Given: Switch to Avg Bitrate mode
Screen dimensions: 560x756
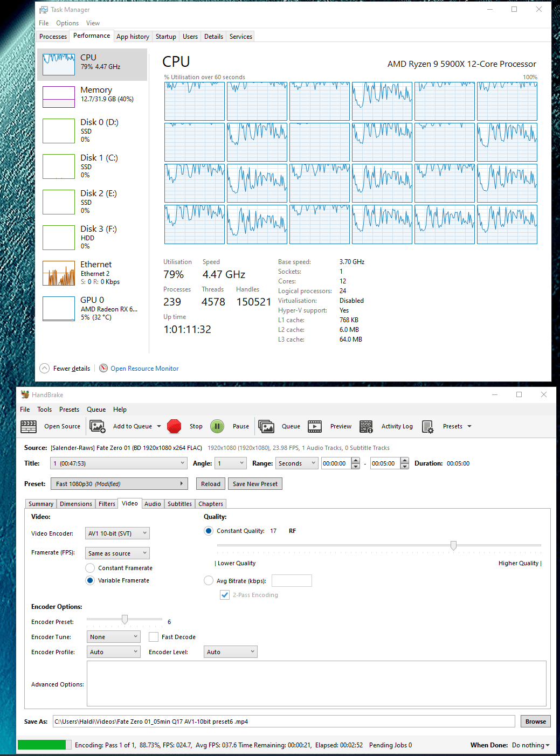Looking at the screenshot, I should pos(209,580).
